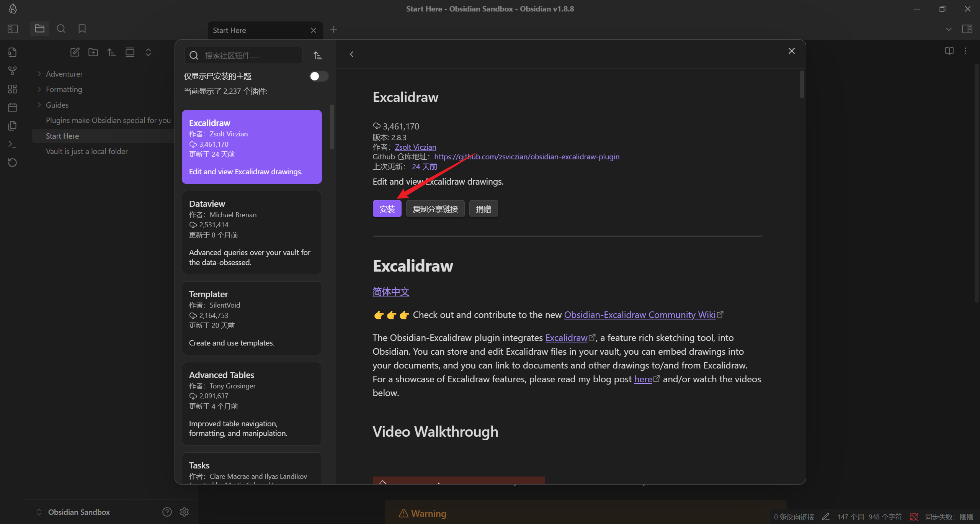Open the bookmarks tab icon
Image resolution: width=980 pixels, height=524 pixels.
tap(82, 29)
